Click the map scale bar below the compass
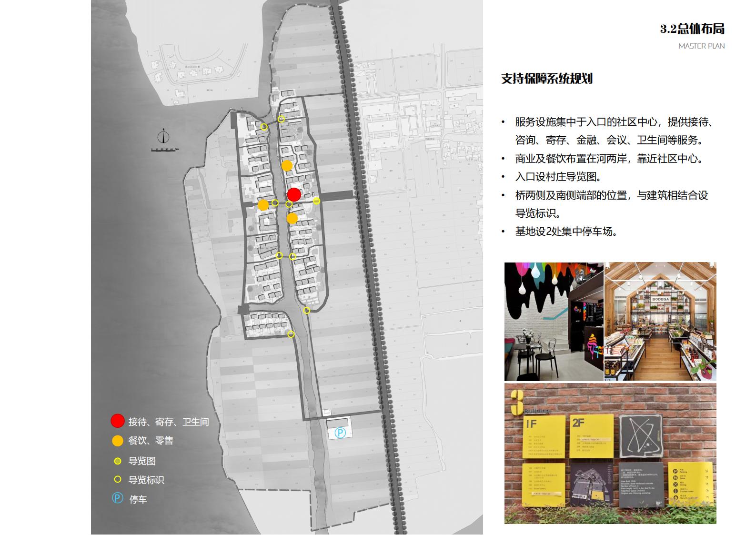Image resolution: width=756 pixels, height=535 pixels. (x=165, y=150)
